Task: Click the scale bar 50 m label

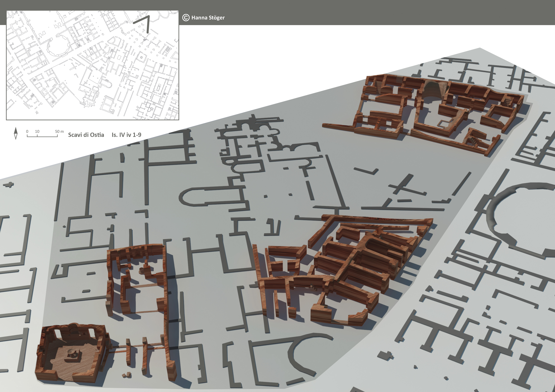Action: point(60,132)
